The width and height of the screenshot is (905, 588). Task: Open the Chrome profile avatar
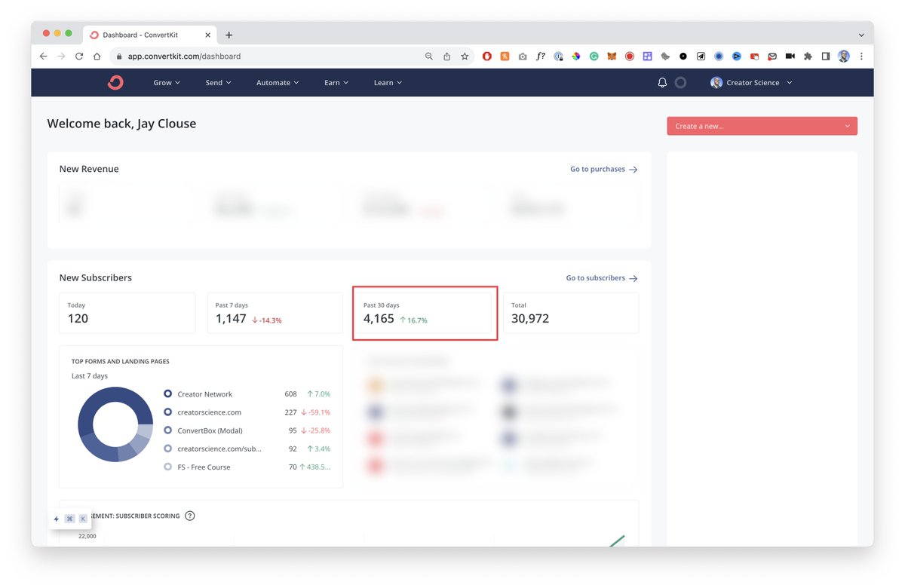pos(844,57)
